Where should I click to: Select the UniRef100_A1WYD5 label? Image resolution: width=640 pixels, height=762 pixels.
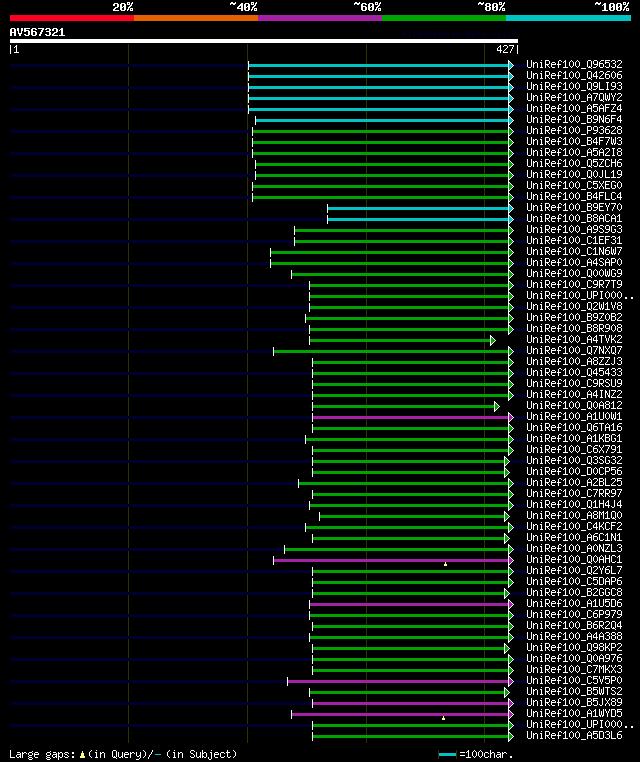click(x=574, y=713)
